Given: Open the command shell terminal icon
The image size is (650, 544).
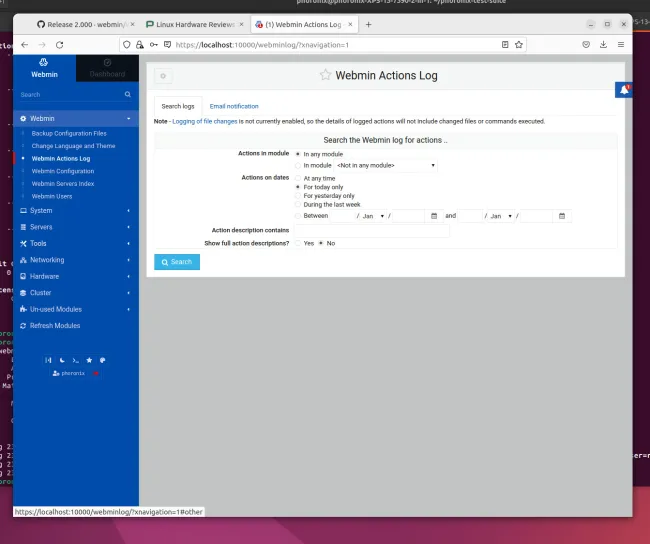Looking at the screenshot, I should tap(75, 360).
